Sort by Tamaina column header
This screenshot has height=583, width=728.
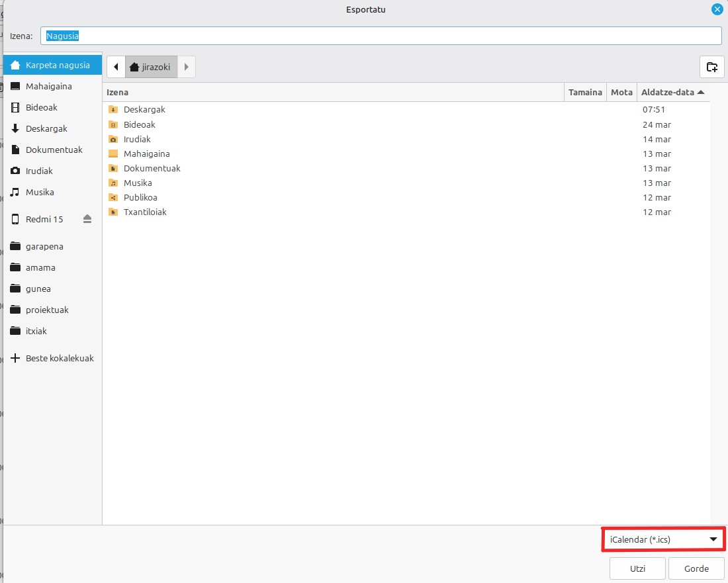click(x=585, y=93)
